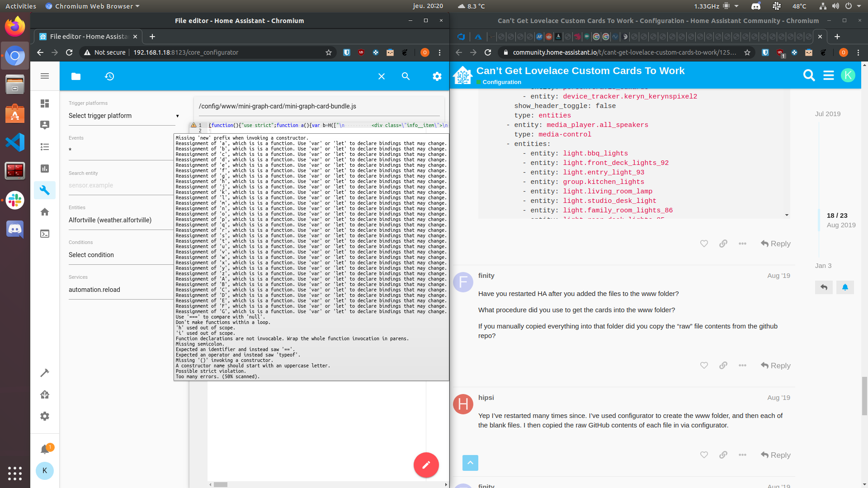This screenshot has width=868, height=488.
Task: Open Overview dashboard in Home Assistant sidebar
Action: click(45, 103)
